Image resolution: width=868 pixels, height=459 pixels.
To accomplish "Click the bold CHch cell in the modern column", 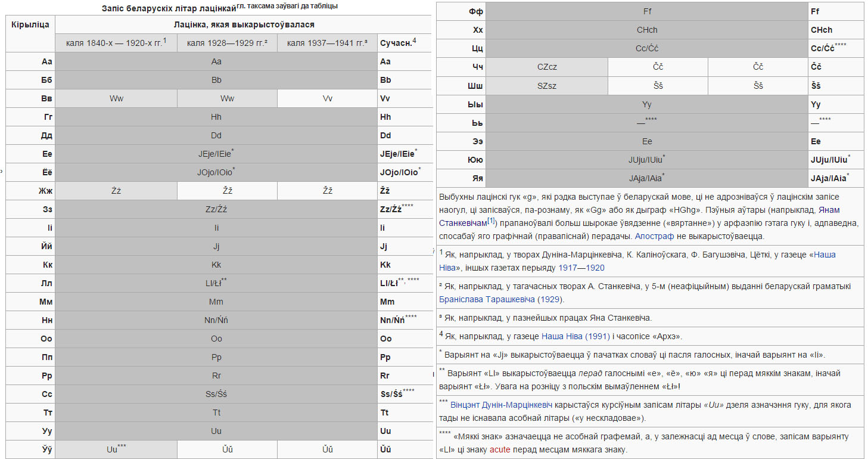I will (x=822, y=30).
